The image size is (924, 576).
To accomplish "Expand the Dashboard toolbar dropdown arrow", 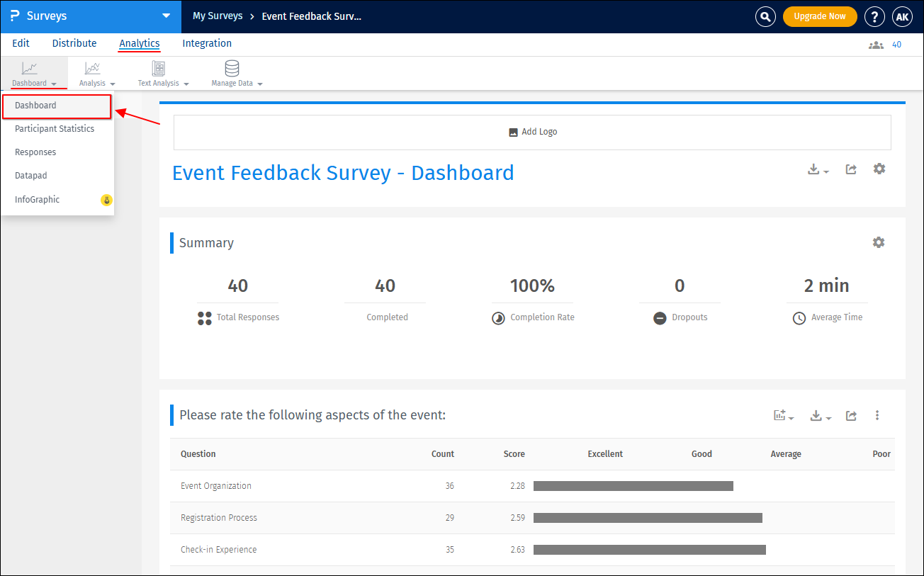I will pos(55,83).
